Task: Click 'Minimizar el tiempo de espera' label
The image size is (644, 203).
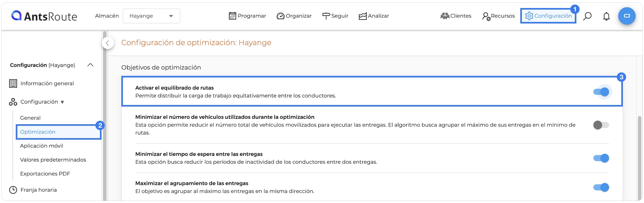Action: point(199,154)
